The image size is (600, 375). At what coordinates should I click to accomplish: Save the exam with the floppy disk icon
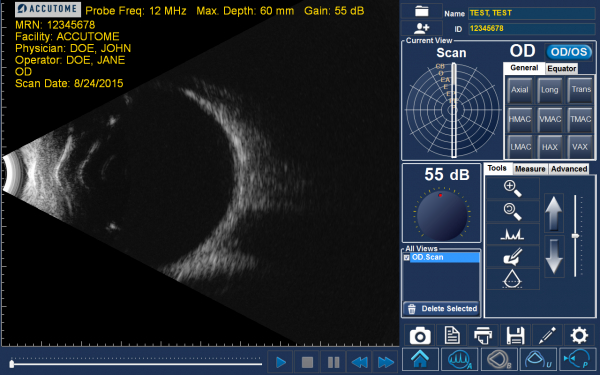pyautogui.click(x=515, y=336)
